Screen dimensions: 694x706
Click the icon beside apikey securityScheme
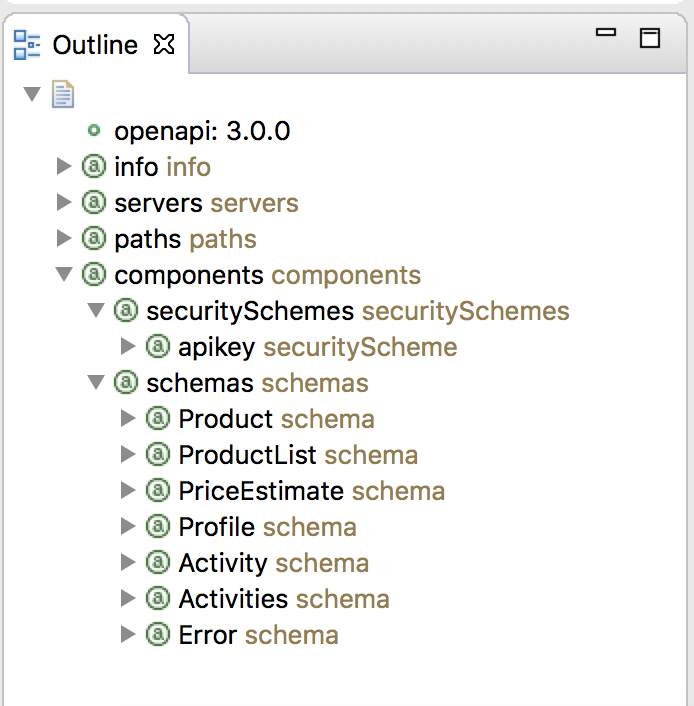point(157,347)
